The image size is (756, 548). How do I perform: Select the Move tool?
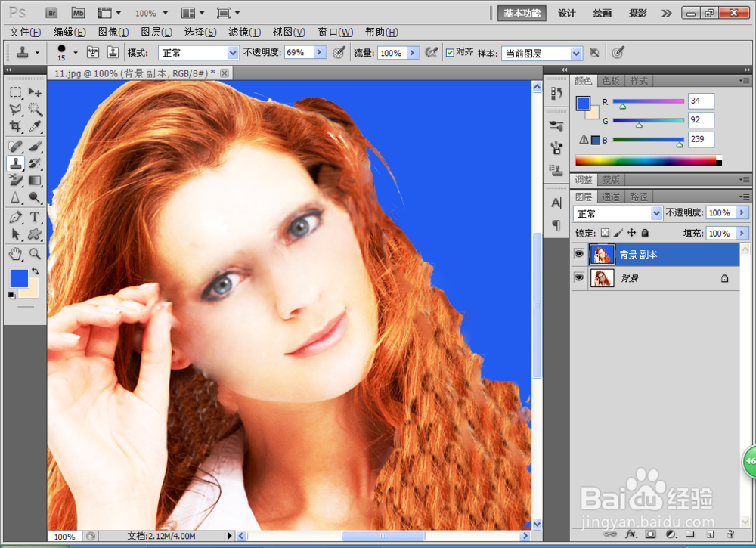point(35,92)
